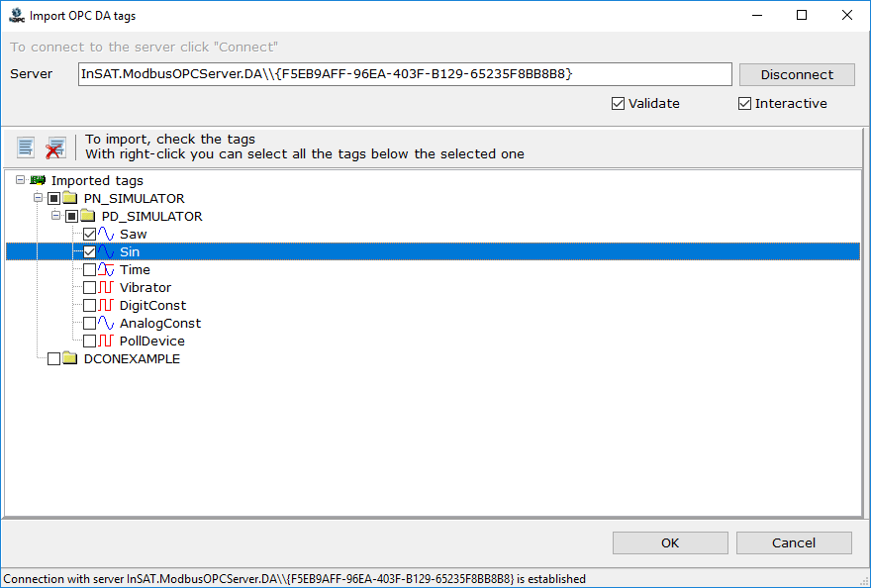This screenshot has width=871, height=588.
Task: Check the AnalogConst tag checkbox
Action: coord(89,323)
